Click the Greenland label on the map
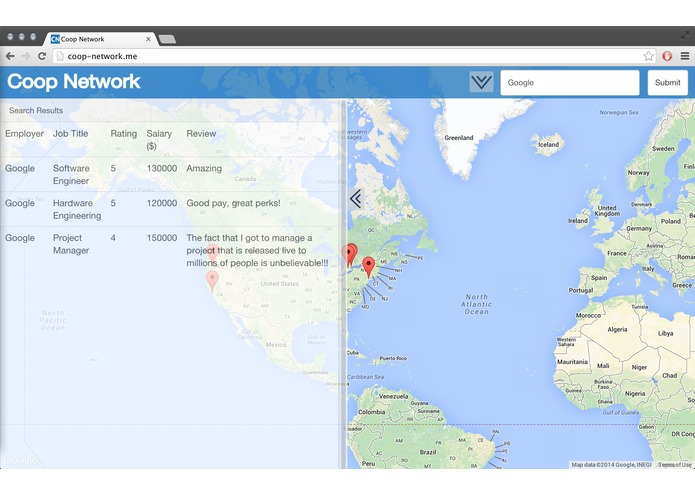Viewport: 695px width, 494px height. (x=459, y=138)
